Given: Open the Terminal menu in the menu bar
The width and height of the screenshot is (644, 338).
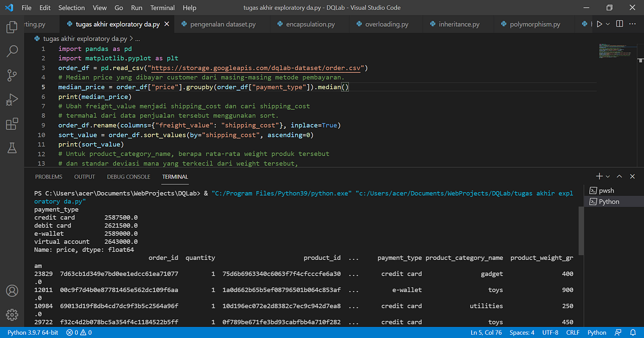Looking at the screenshot, I should [162, 8].
